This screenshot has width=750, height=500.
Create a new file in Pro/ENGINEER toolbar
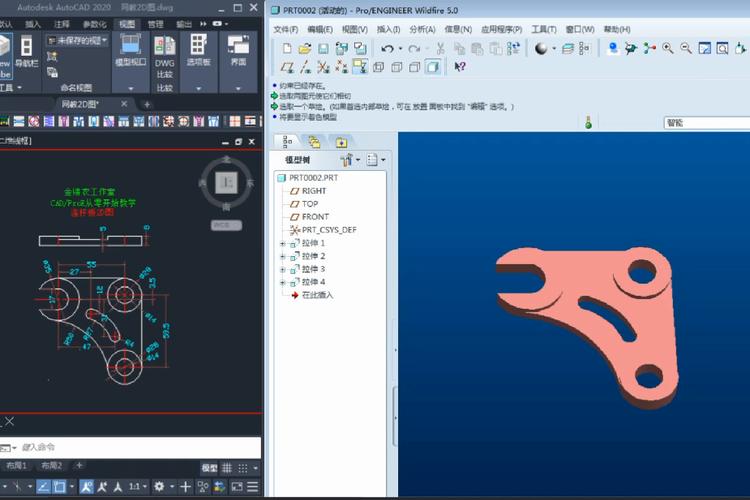point(287,48)
